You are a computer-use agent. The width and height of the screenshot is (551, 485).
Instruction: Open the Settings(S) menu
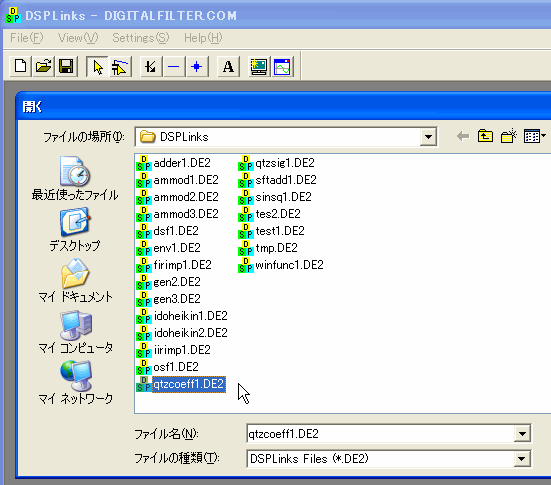(x=141, y=38)
